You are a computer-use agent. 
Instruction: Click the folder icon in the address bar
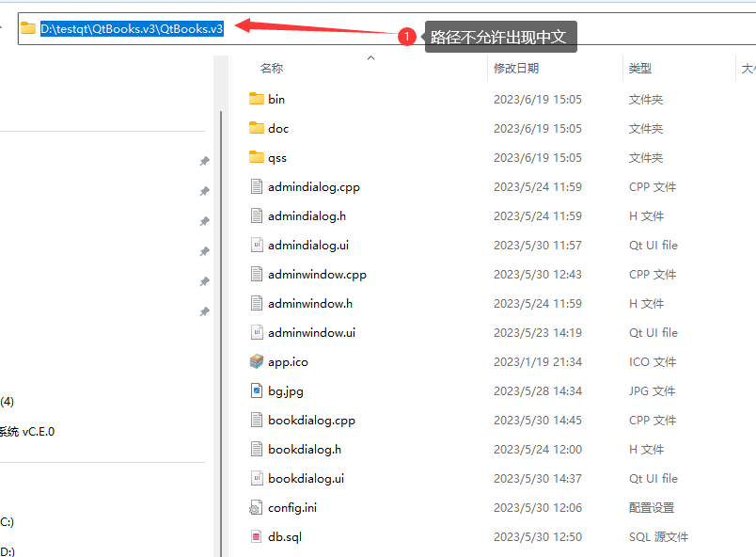point(28,28)
